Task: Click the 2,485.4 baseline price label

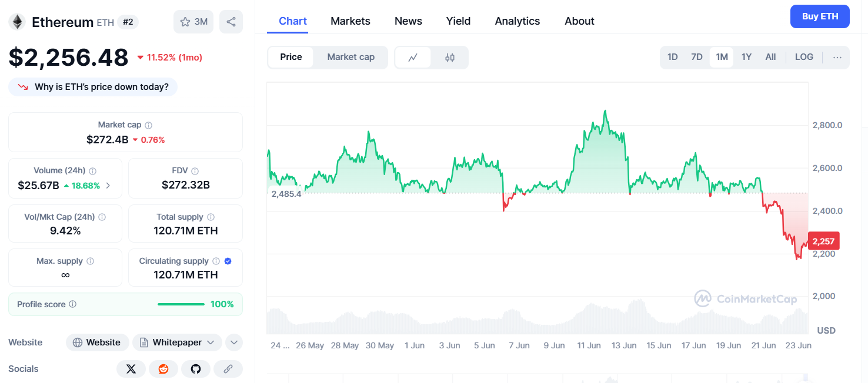Action: tap(286, 193)
